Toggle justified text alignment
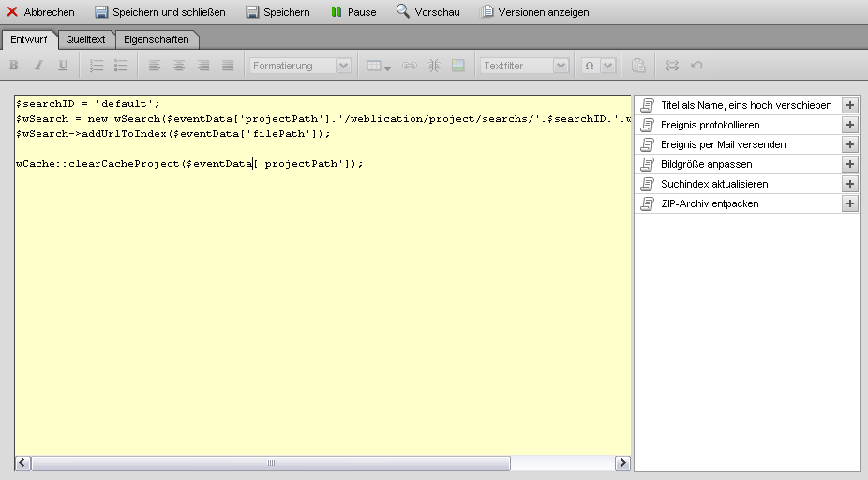 click(x=228, y=66)
